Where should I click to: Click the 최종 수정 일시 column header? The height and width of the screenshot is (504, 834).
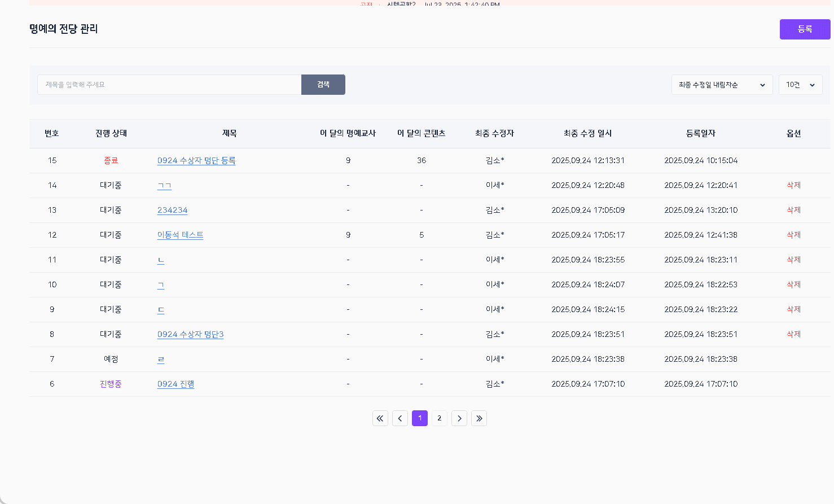click(x=587, y=134)
